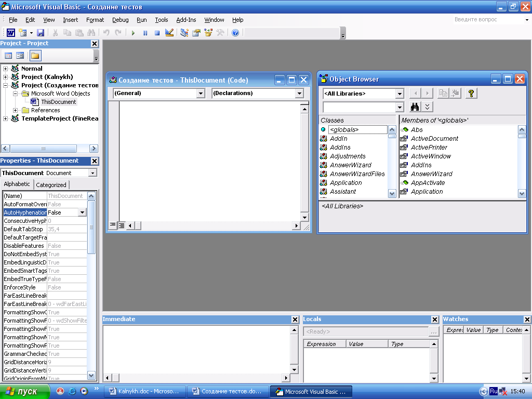Switch to Kalnykh.doc taskbar button
532x399 pixels.
(x=145, y=391)
